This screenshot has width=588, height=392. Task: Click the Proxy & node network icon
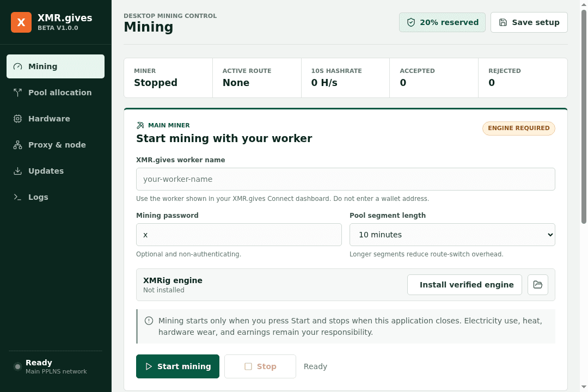(x=17, y=145)
